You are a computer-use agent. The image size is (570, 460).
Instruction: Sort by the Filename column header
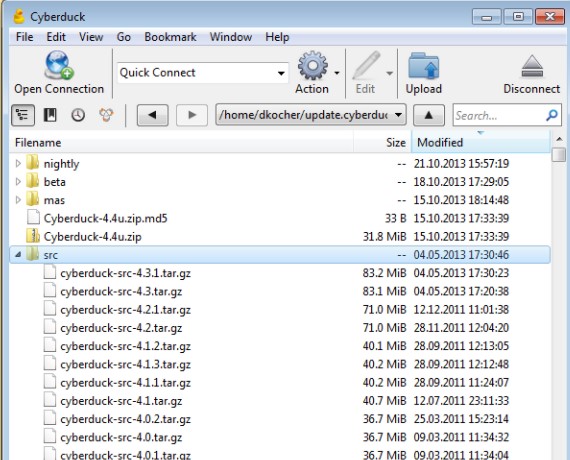tap(181, 142)
